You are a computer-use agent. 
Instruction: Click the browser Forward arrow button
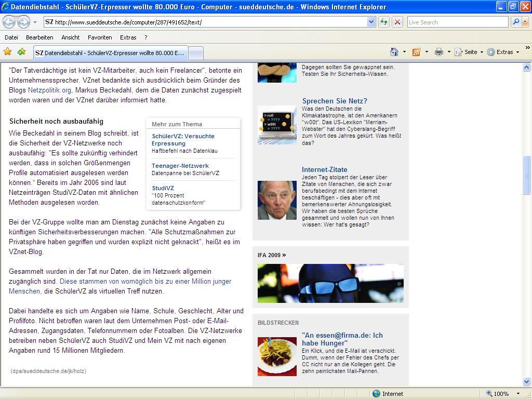23,22
